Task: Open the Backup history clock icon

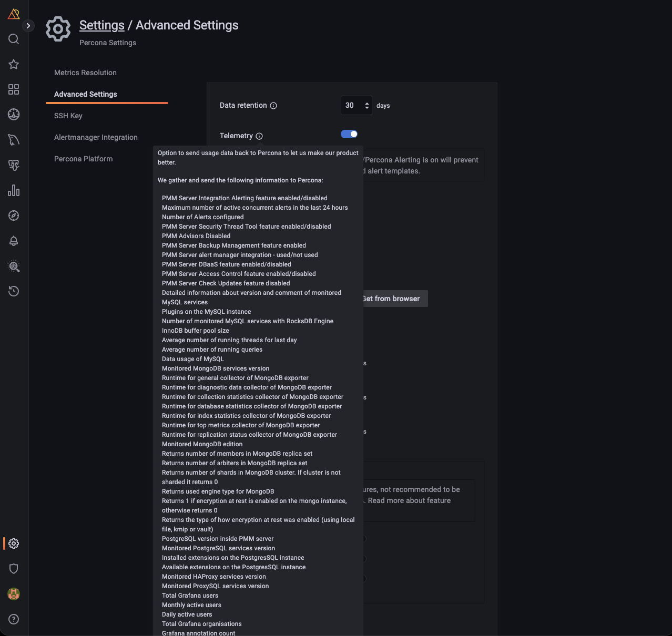Action: (x=14, y=291)
